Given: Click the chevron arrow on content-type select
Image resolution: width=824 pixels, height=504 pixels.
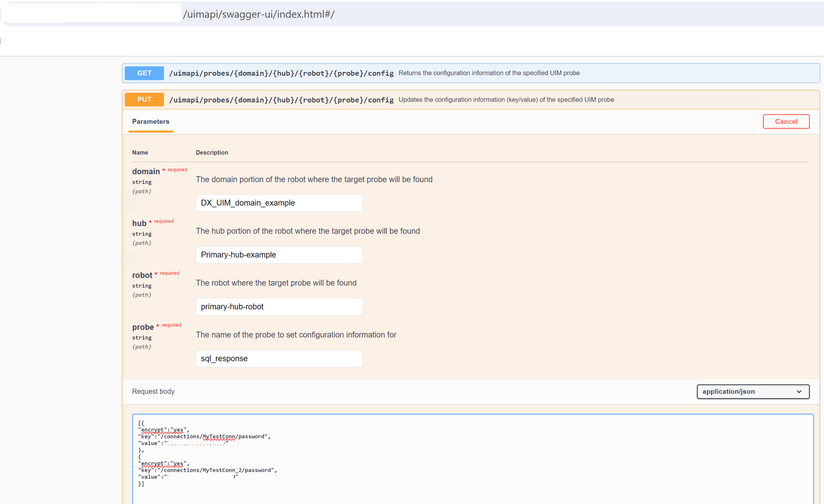Looking at the screenshot, I should pos(799,392).
